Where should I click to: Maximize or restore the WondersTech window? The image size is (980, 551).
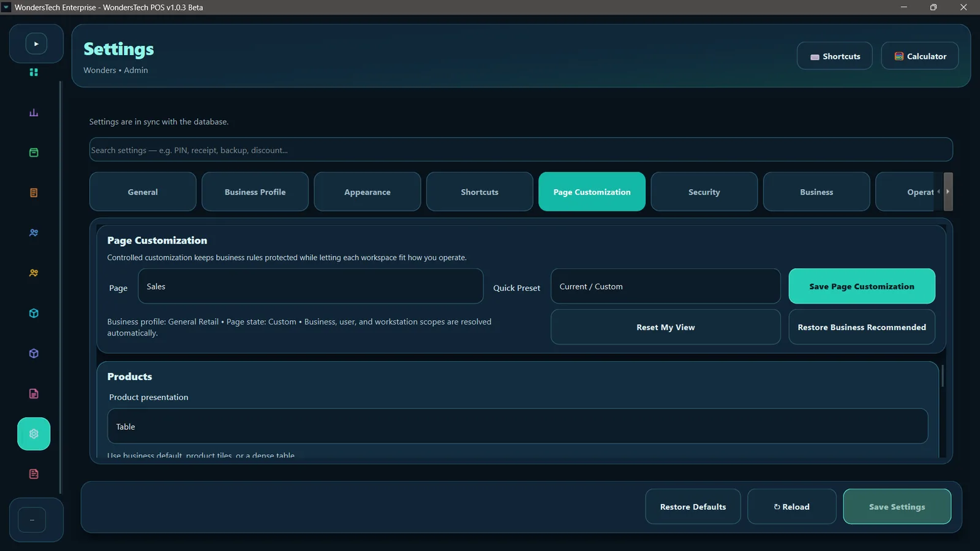pyautogui.click(x=933, y=7)
